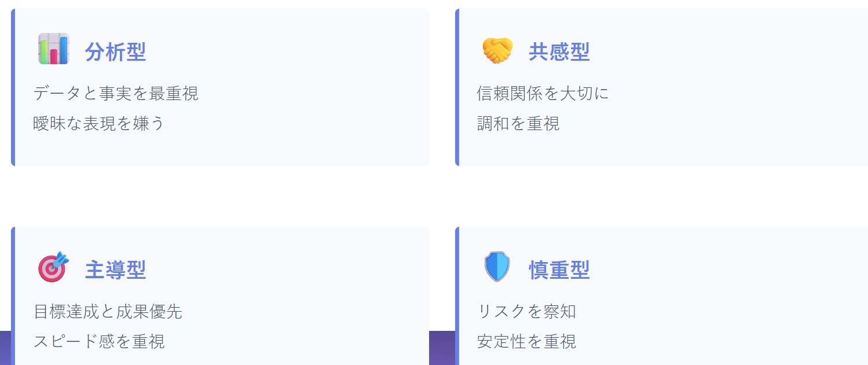Click the handshake icon beside 共感型
This screenshot has width=868, height=365.
coord(497,50)
